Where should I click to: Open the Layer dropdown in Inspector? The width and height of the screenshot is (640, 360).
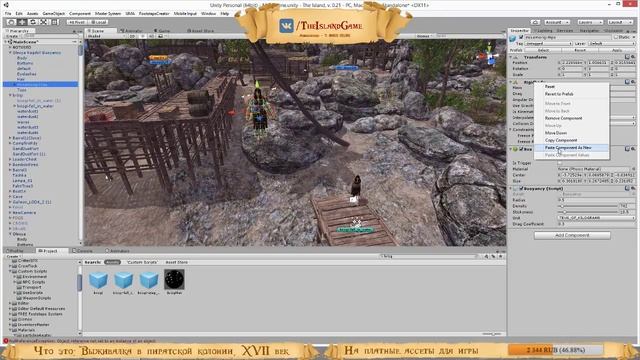[x=611, y=43]
